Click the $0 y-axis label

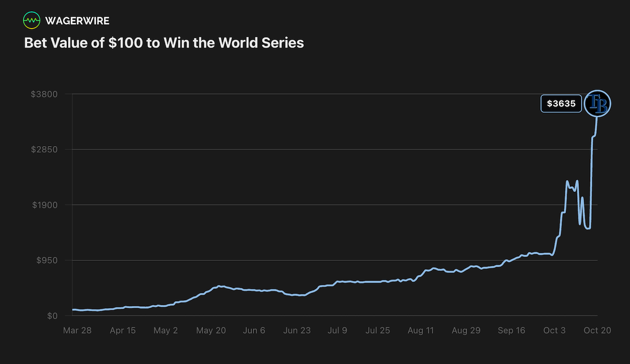click(x=53, y=316)
